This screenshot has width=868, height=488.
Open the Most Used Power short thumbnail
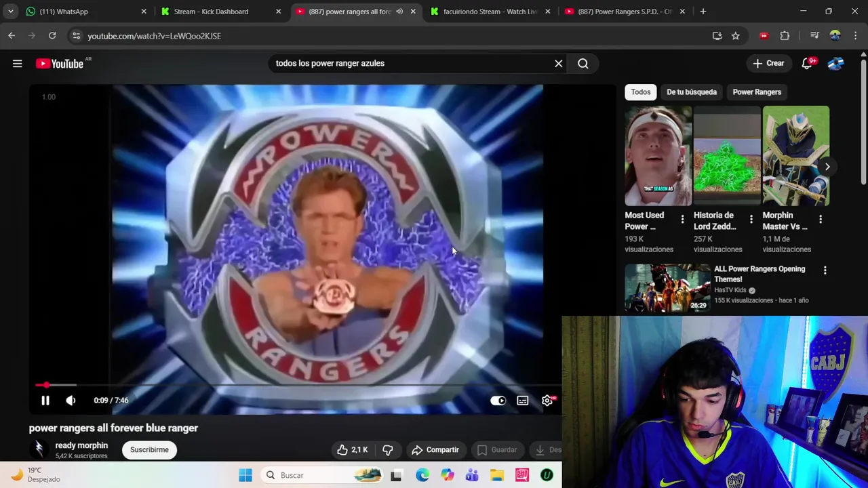pos(658,156)
